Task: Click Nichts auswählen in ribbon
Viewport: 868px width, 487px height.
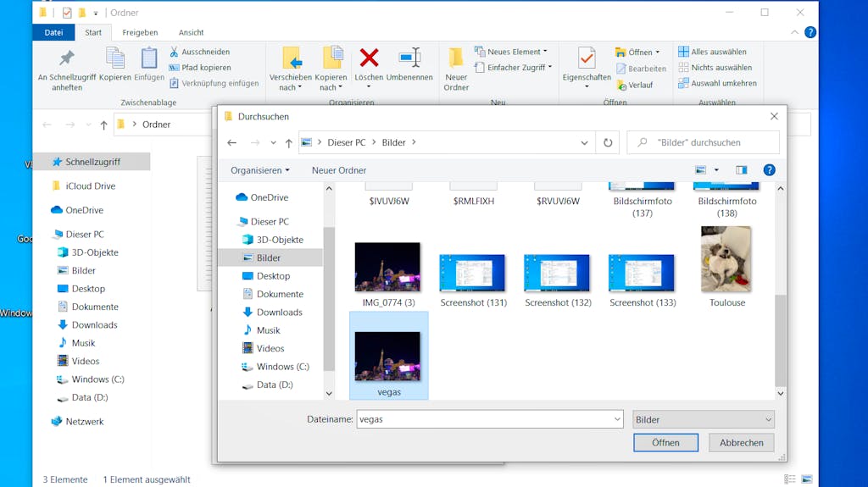Action: coord(715,68)
